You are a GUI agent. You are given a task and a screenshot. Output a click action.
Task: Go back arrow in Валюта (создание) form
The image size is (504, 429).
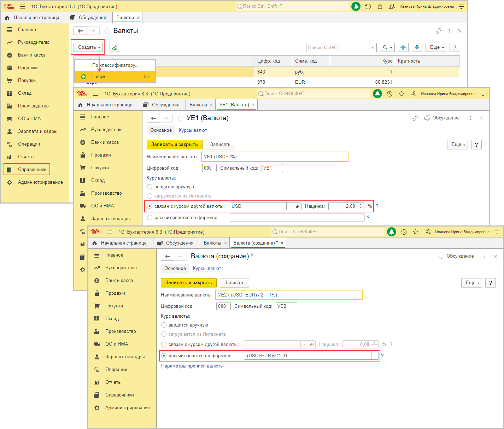coord(168,256)
